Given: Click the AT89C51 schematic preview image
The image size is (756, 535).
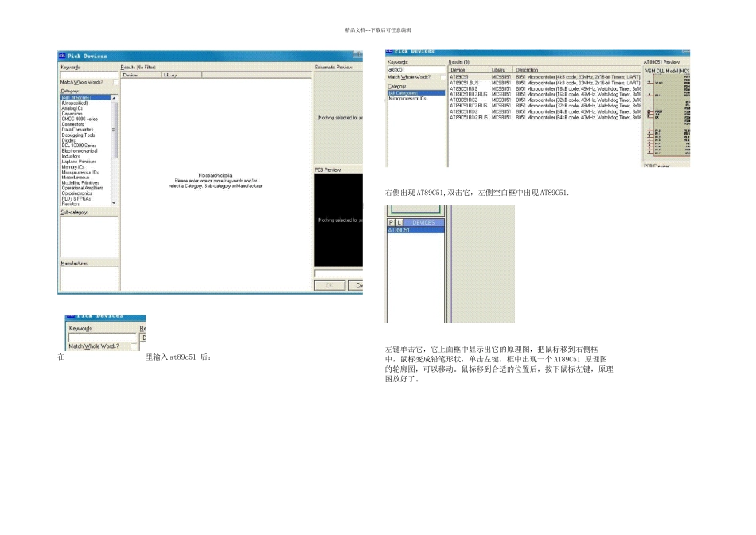Looking at the screenshot, I should pos(667,115).
